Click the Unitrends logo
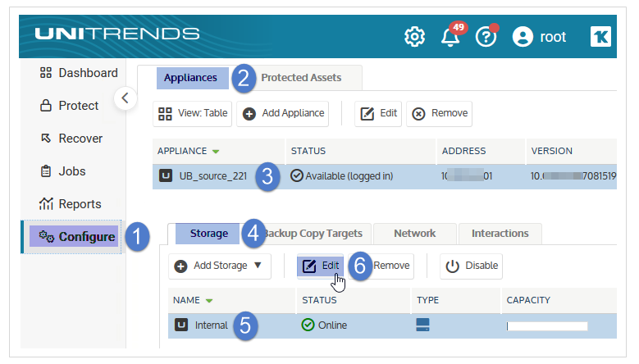639x364 pixels. click(x=117, y=34)
